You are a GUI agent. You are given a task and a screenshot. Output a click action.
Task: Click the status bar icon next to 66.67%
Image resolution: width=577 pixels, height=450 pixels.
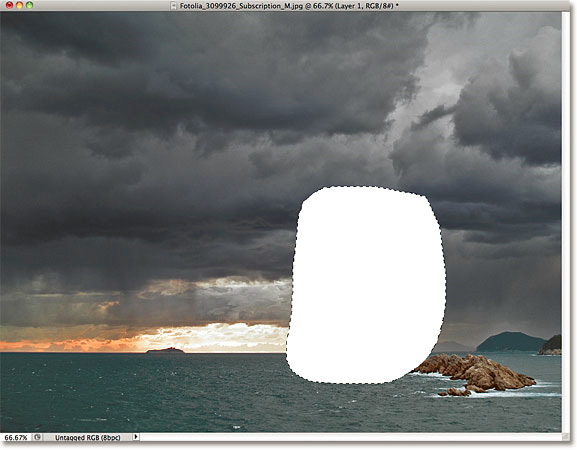click(x=37, y=437)
